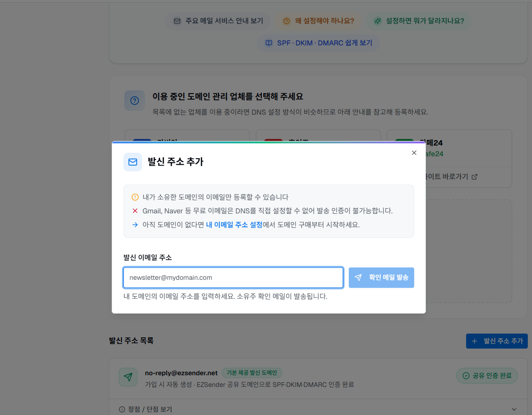Click the 확인 메일 발송 button

click(x=381, y=277)
